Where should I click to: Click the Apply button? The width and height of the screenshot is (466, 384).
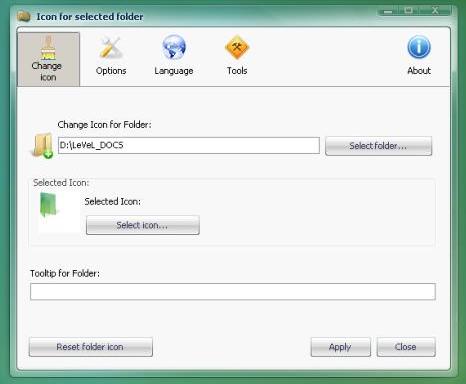tap(340, 347)
